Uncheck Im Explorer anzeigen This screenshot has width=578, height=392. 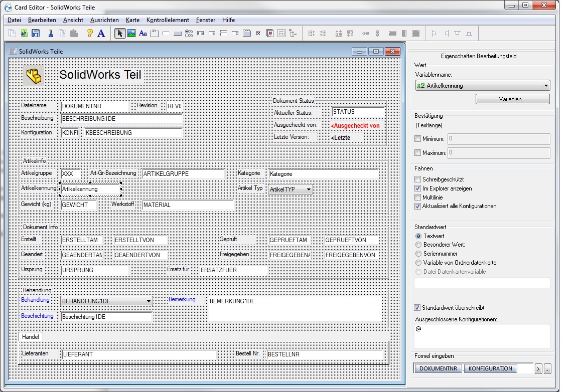pyautogui.click(x=417, y=188)
